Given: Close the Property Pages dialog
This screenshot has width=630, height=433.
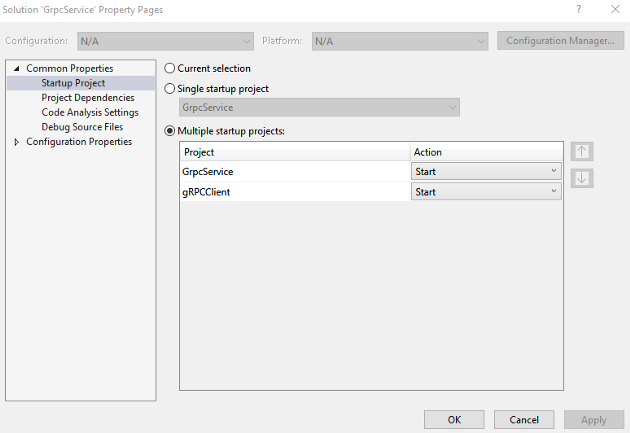Looking at the screenshot, I should coord(614,9).
